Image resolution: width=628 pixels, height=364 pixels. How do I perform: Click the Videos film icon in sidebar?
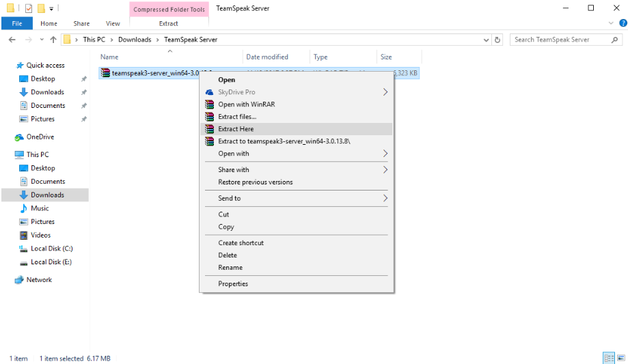(24, 235)
